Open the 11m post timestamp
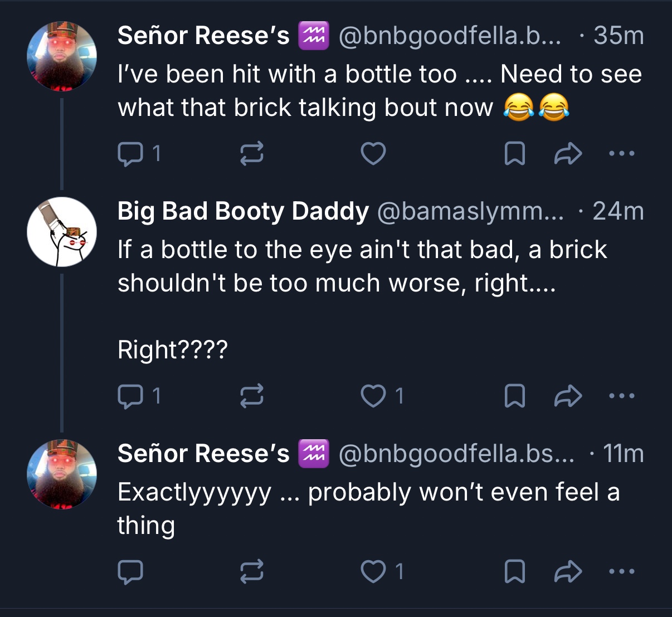The image size is (672, 617). point(623,454)
